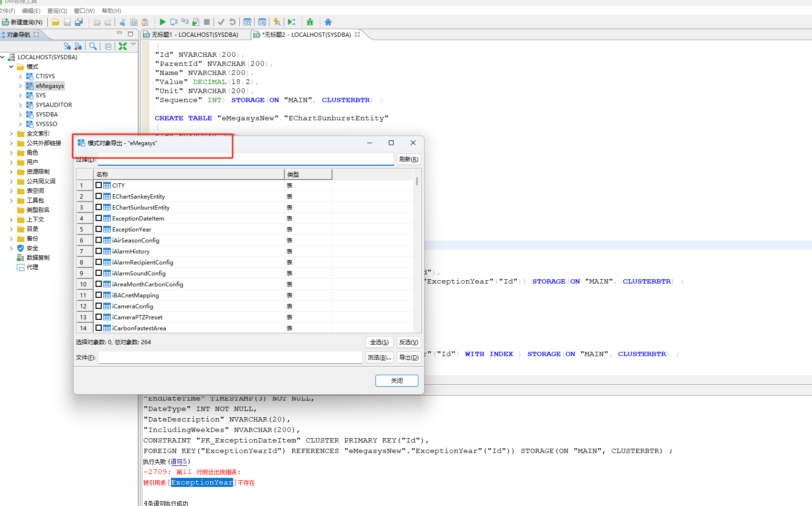Click the Save All double-disk icon
The width and height of the screenshot is (812, 506).
79,22
